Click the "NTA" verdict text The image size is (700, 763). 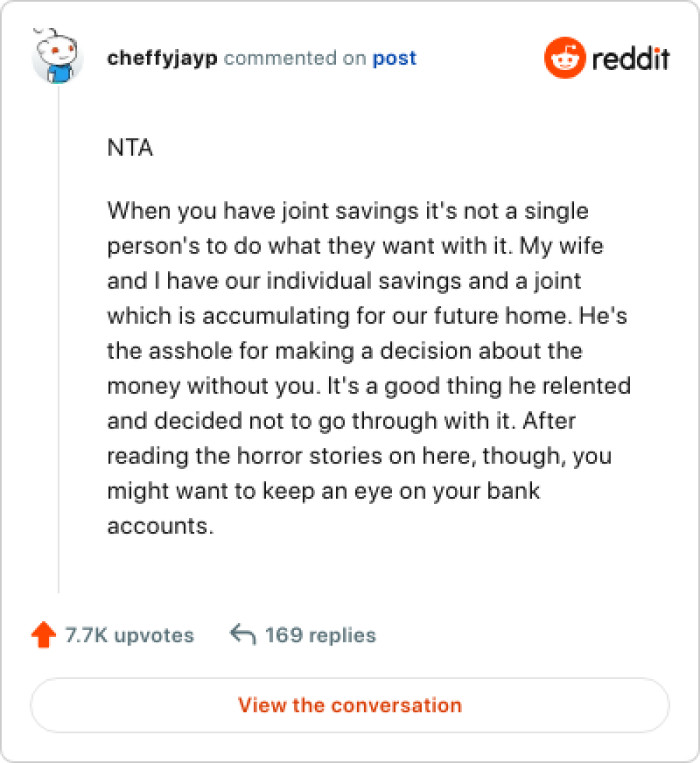(x=130, y=148)
